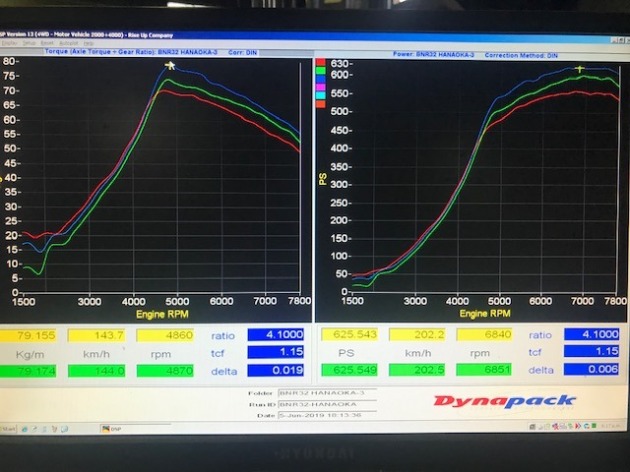Click the blue run color swatch
This screenshot has height=472, width=630.
pyautogui.click(x=319, y=82)
